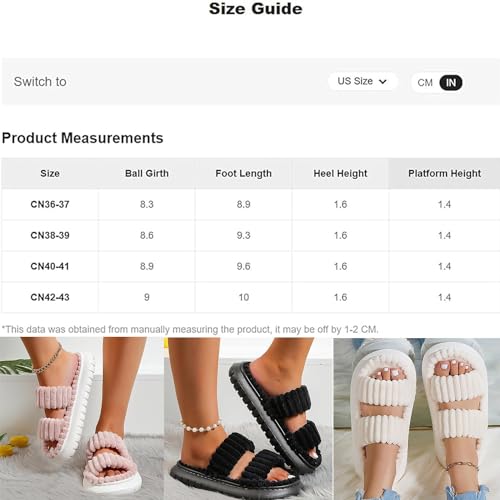Click the manual measuring disclaimer note
The image size is (500, 500).
(x=190, y=329)
